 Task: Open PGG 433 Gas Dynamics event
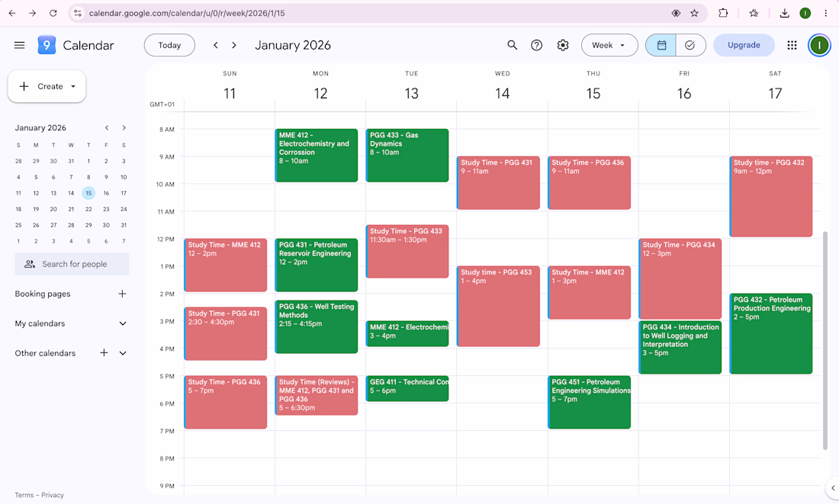tap(407, 155)
